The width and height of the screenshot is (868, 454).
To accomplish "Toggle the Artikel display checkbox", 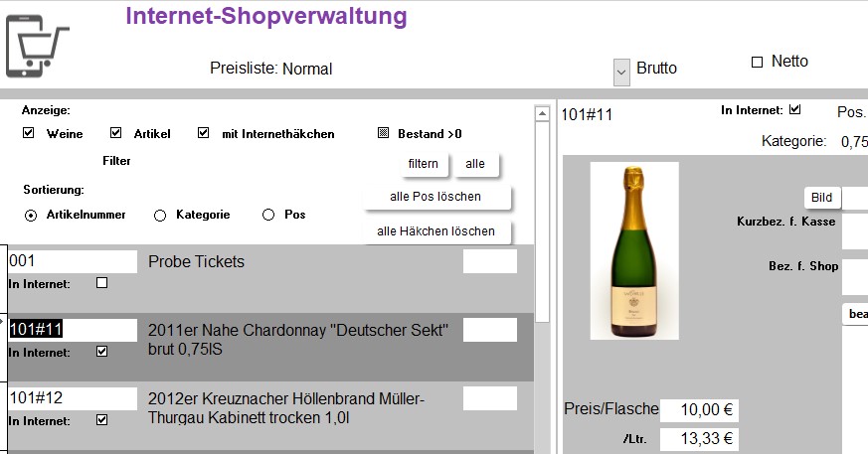I will [x=115, y=133].
